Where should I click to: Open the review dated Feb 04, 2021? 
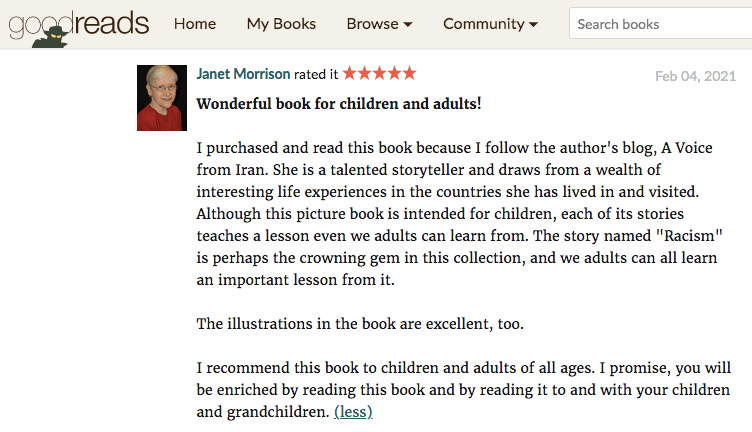[x=695, y=76]
